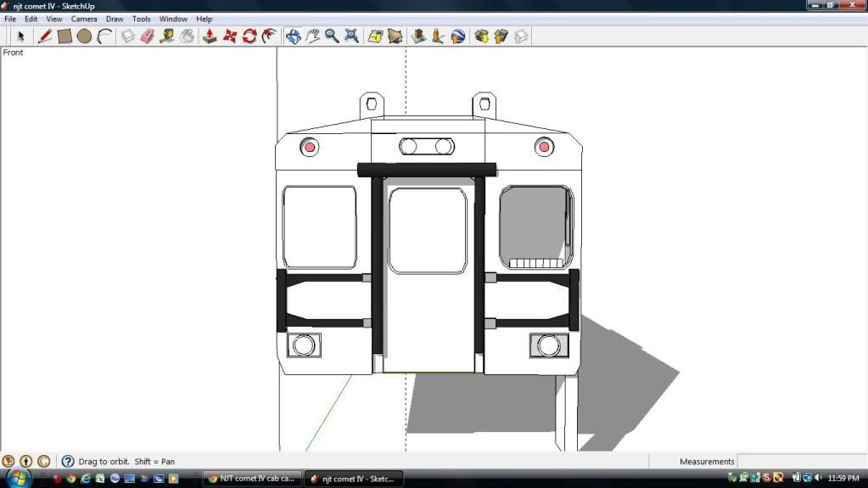Viewport: 868px width, 488px height.
Task: Select the Rectangle tool
Action: point(64,36)
